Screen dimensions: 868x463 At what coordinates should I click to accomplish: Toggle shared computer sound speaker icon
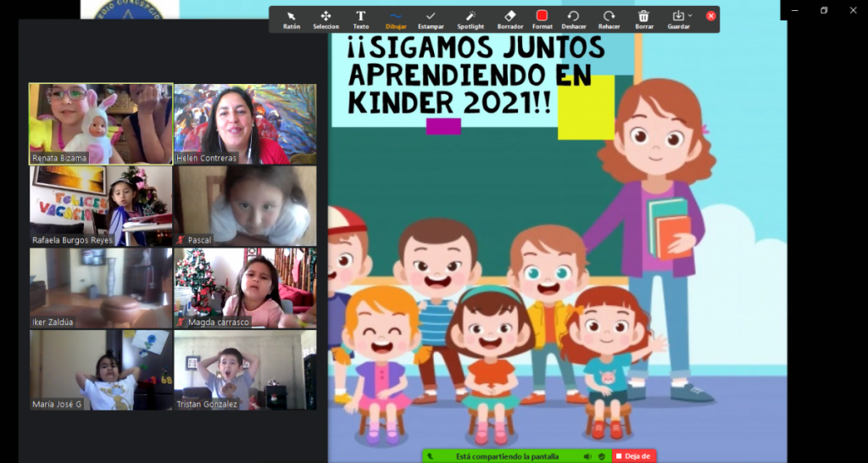[587, 456]
